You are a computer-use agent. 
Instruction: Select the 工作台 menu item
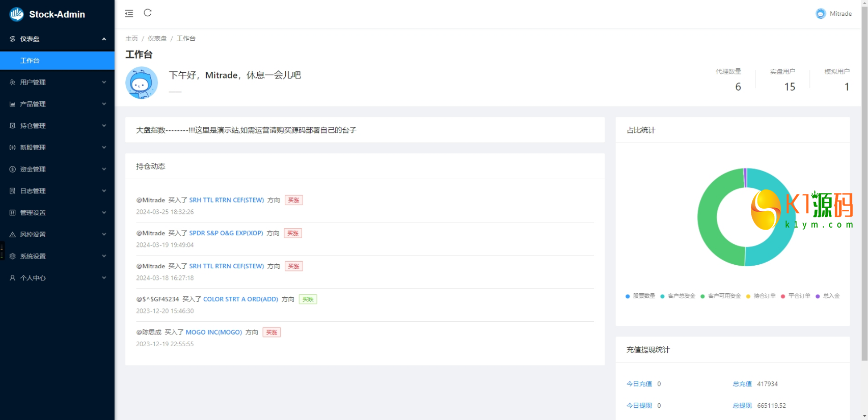[x=30, y=61]
